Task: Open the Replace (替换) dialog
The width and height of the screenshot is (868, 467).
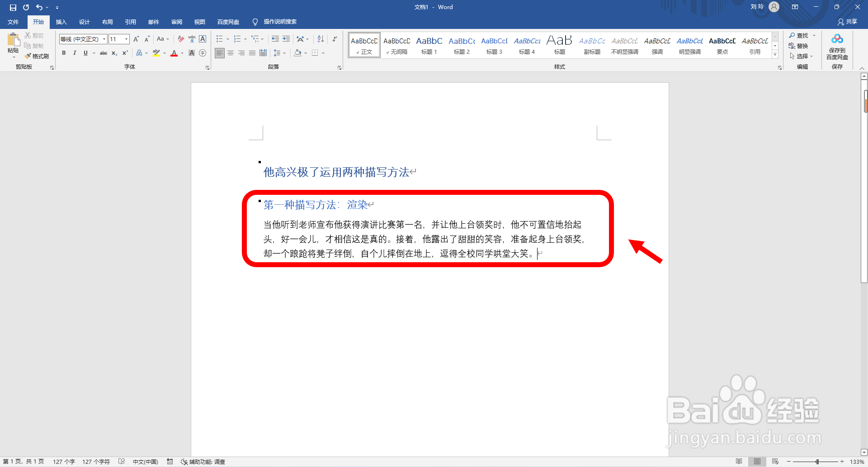Action: click(x=798, y=46)
